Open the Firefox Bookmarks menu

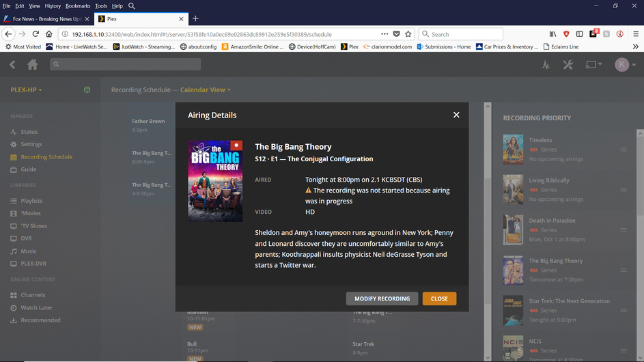[78, 5]
